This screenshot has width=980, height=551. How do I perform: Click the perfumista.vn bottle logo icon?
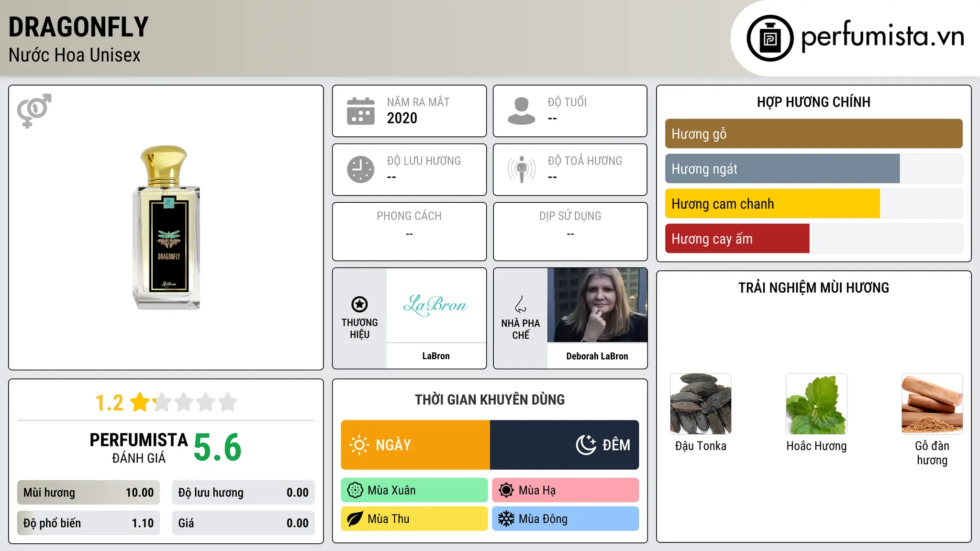click(x=770, y=38)
